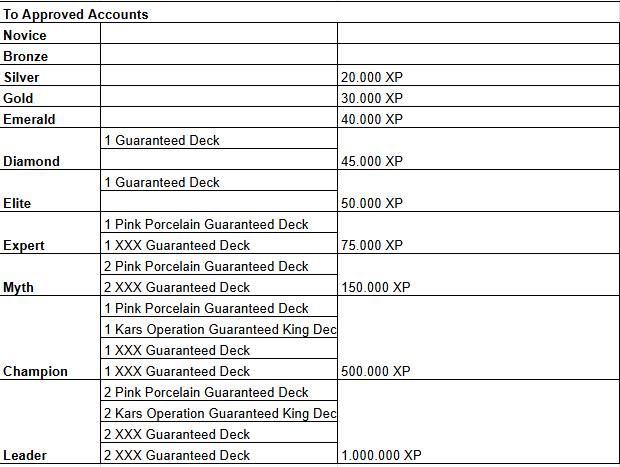Screen dimensions: 620x467
Task: Select the "To Approved Accounts" header cell
Action: pos(76,15)
